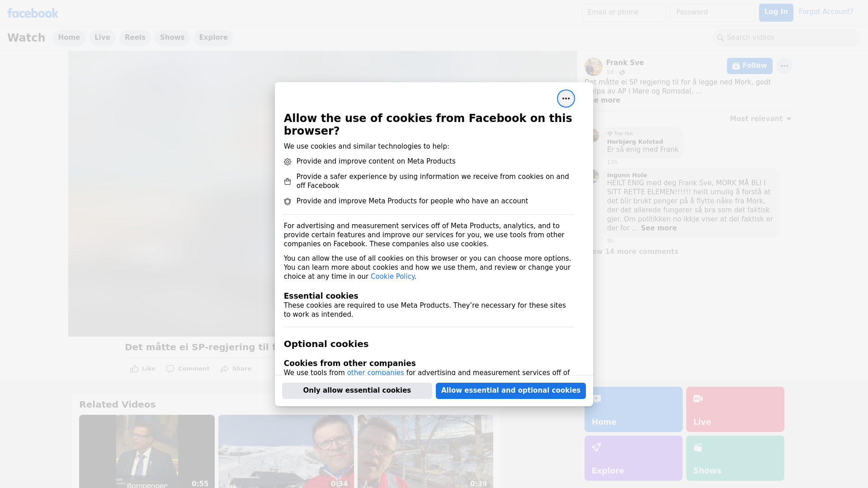This screenshot has height=488, width=868.
Task: Click Allow essential and optional cookies
Action: [510, 390]
